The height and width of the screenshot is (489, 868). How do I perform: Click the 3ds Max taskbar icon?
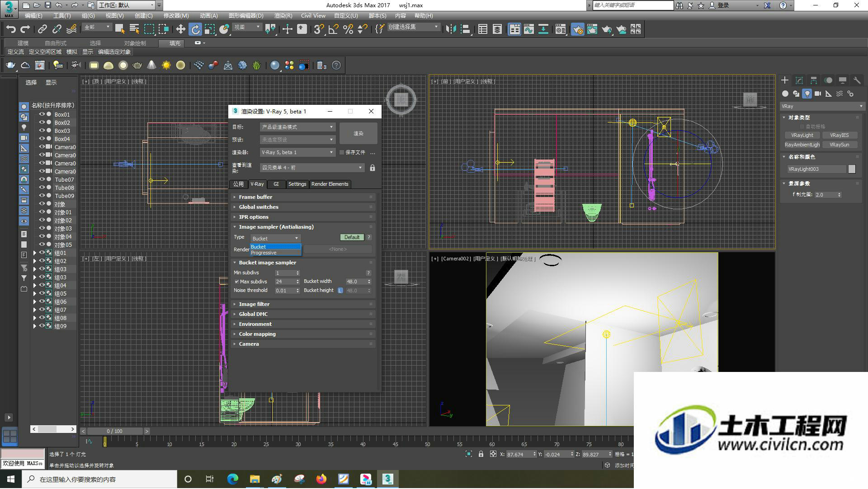[x=388, y=479]
